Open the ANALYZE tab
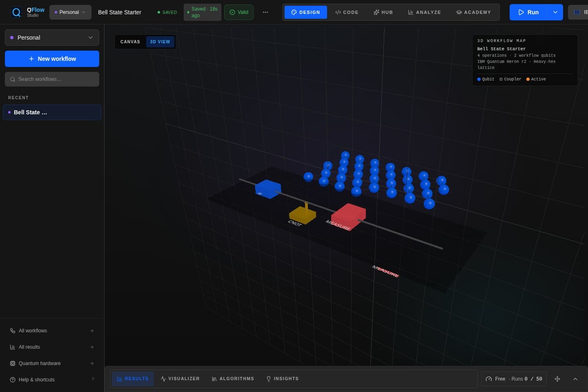The height and width of the screenshot is (392, 588). tap(424, 12)
